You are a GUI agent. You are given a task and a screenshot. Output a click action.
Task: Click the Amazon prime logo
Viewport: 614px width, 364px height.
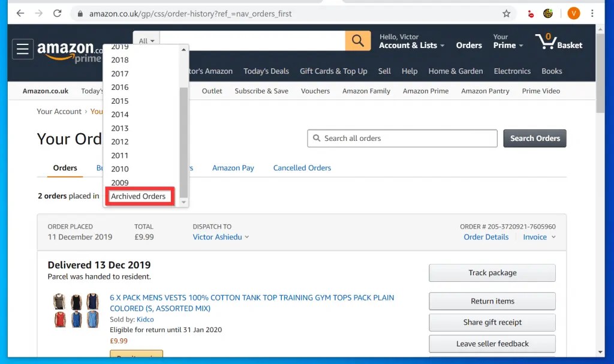click(70, 52)
